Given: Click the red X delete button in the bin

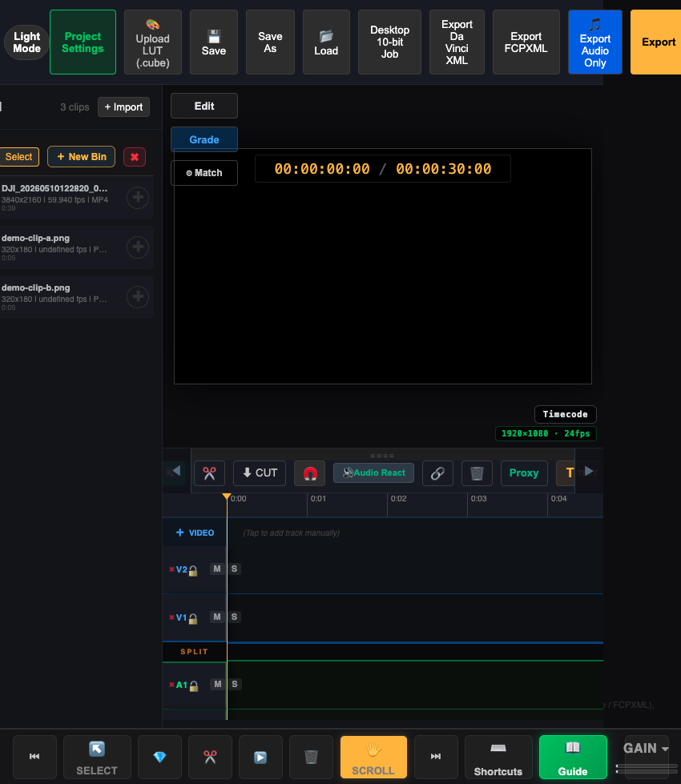Looking at the screenshot, I should [135, 157].
